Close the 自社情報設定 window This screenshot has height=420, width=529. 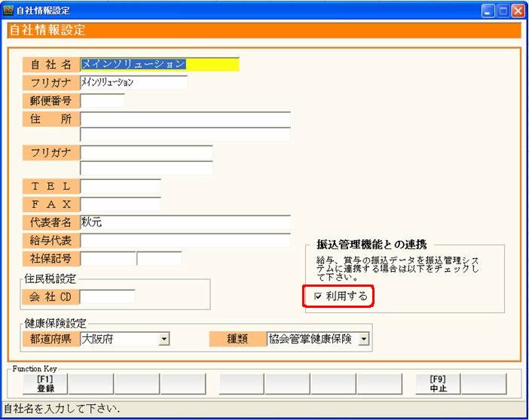tap(518, 11)
